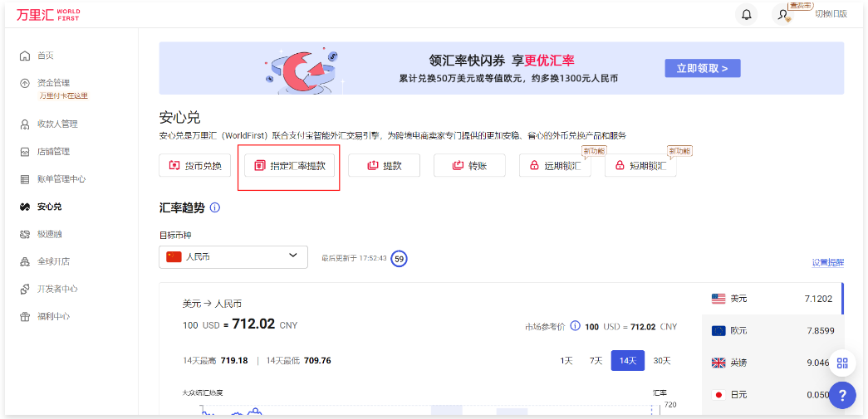Select the 日元 currency row
Viewport: 868px width, 419px height.
click(x=772, y=395)
